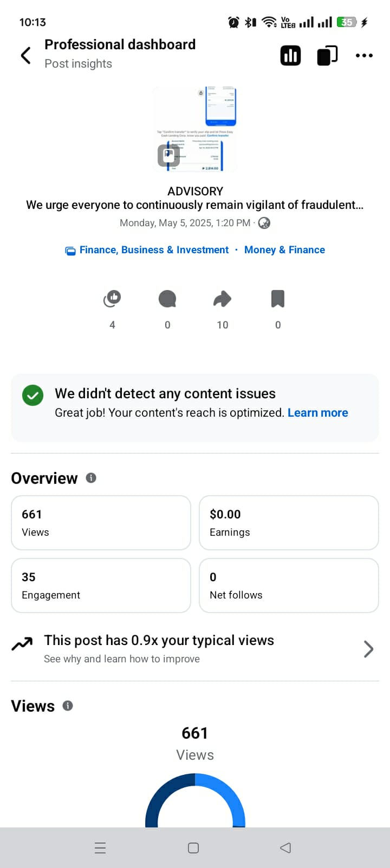
Task: Tap the reactions like icon
Action: point(112,299)
